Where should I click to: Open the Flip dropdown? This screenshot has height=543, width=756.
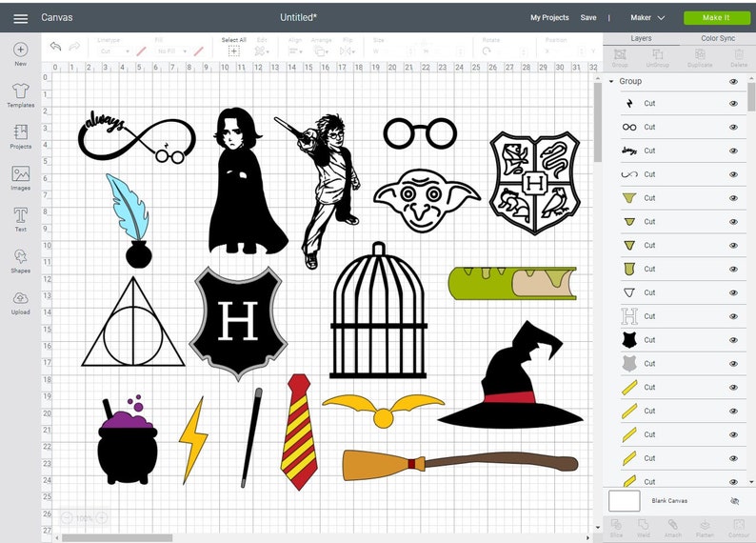tap(348, 50)
